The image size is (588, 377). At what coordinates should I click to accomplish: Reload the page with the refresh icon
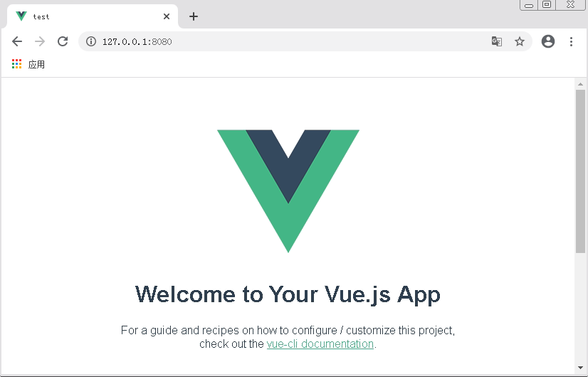pos(63,41)
